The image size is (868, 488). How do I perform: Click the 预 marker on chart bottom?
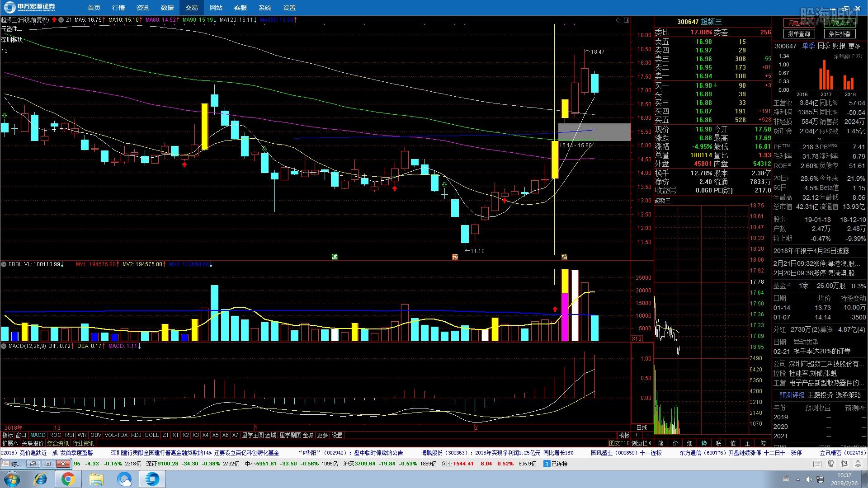pos(455,257)
